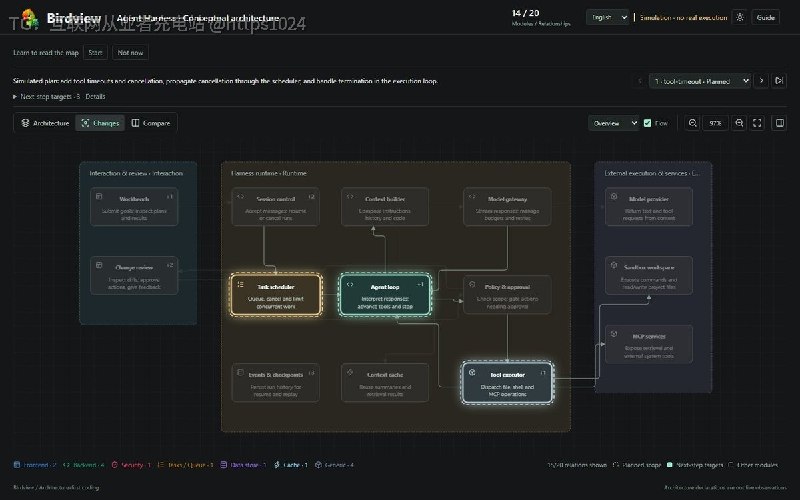The image size is (800, 500).
Task: Click the 15/40 relations shown text
Action: pos(577,465)
